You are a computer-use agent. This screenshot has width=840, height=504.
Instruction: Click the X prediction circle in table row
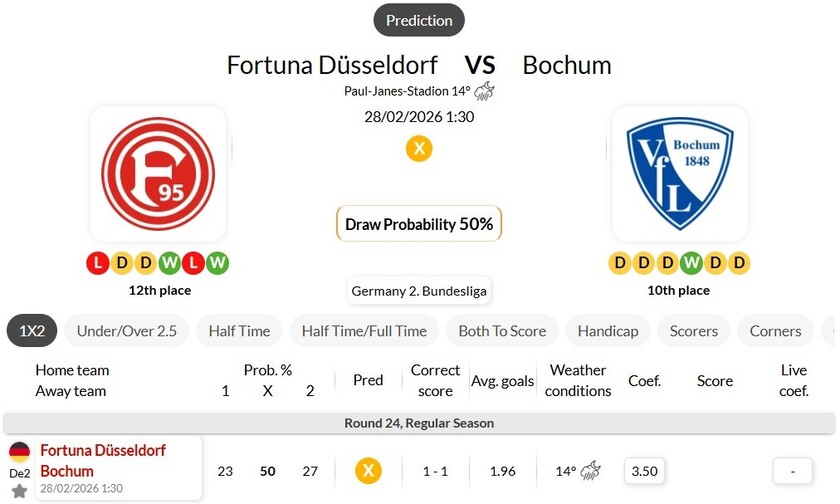pyautogui.click(x=368, y=470)
